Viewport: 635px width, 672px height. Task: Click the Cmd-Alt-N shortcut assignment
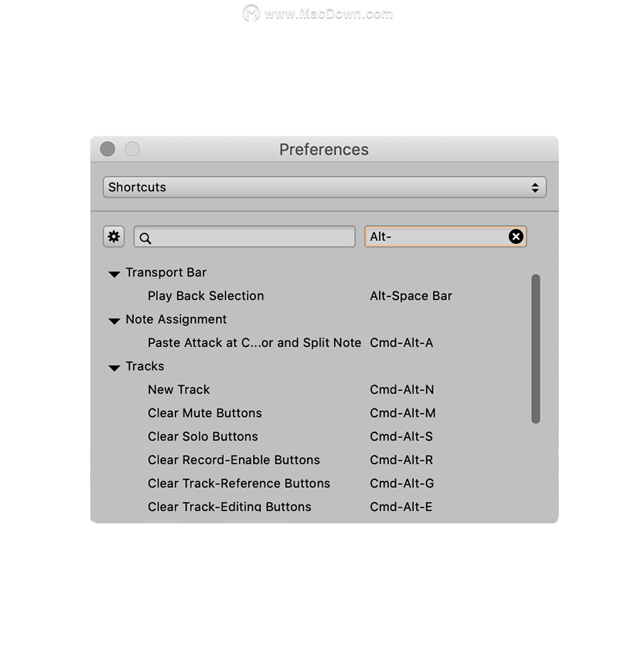(x=400, y=390)
